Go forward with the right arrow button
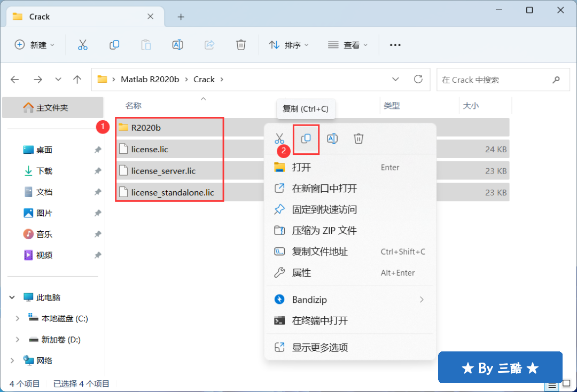This screenshot has width=577, height=392. click(38, 80)
